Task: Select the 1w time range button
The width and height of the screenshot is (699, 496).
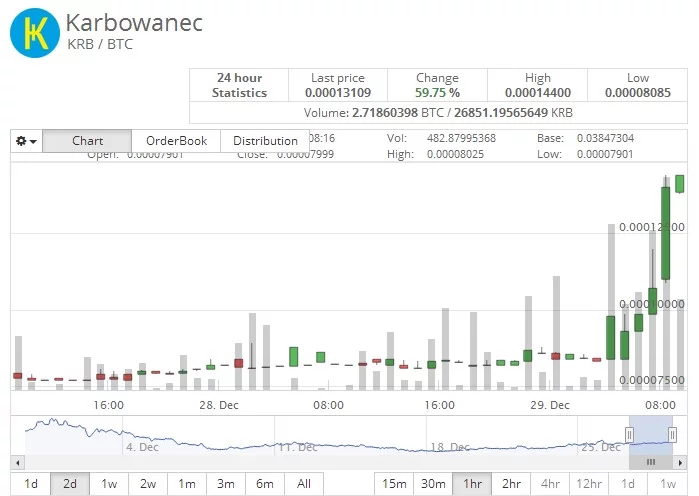Action: tap(109, 484)
